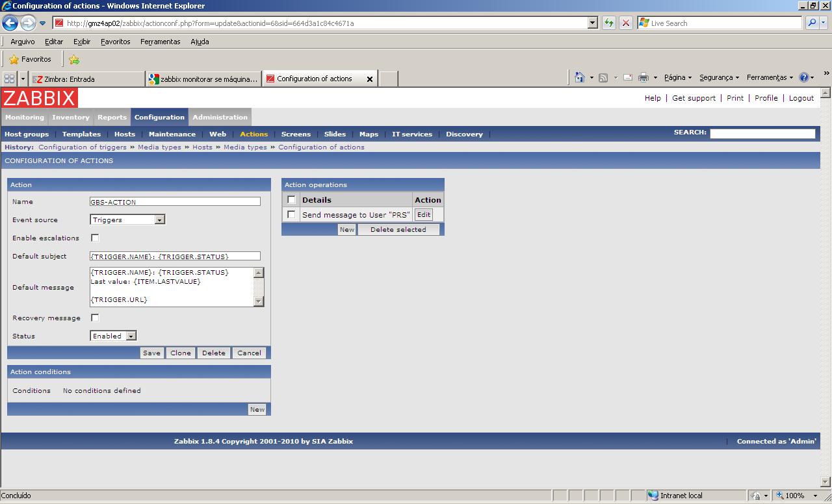Click the Read Mail envelope icon
832x504 pixels.
click(628, 77)
